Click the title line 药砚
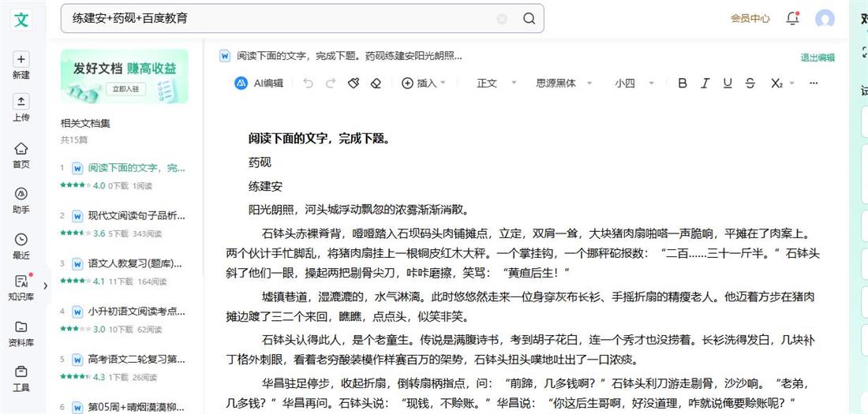 [260, 162]
